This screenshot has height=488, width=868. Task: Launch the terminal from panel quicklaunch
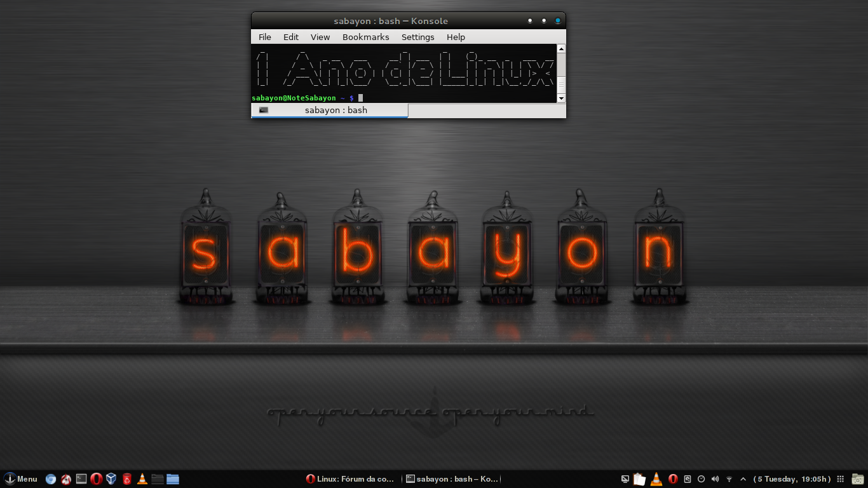click(81, 479)
